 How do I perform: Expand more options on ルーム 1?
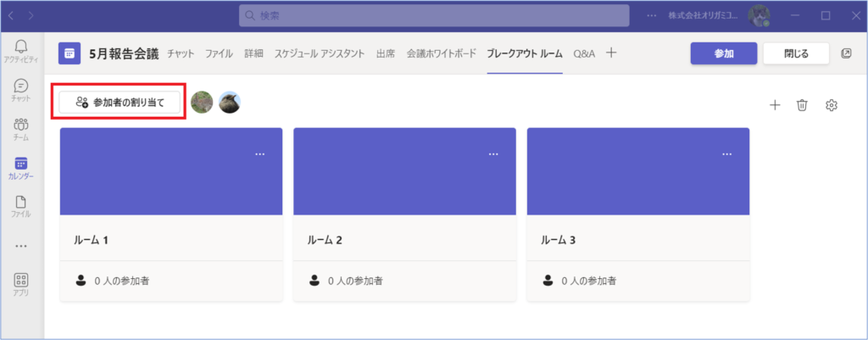pos(260,153)
